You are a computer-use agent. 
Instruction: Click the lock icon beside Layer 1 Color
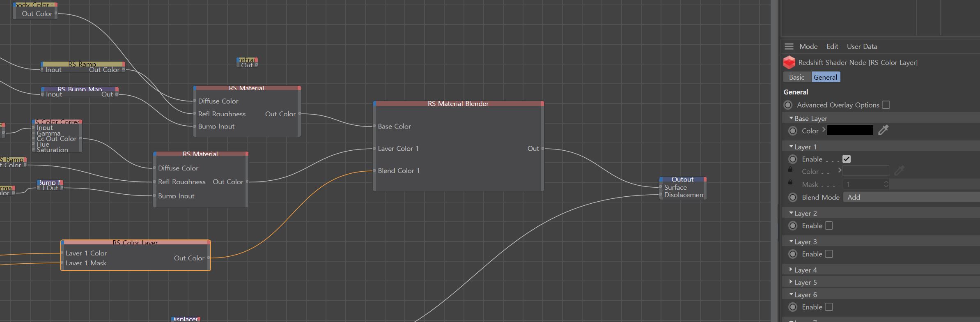point(790,169)
